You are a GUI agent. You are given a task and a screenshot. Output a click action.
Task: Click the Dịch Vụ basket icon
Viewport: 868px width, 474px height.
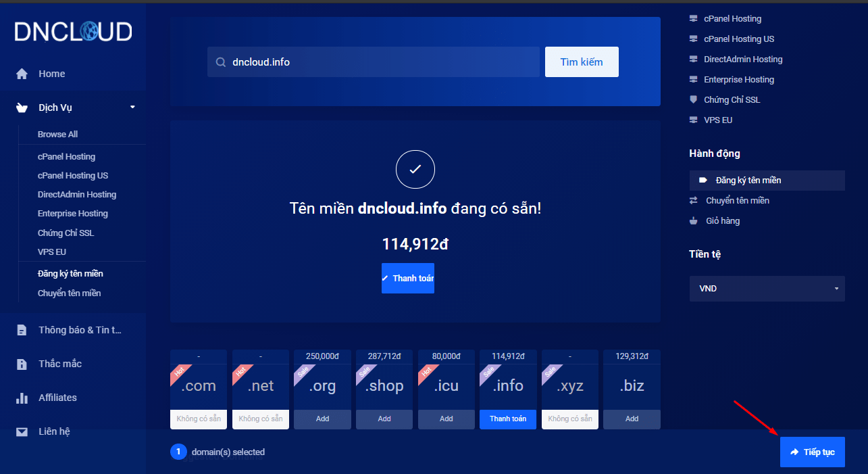(x=22, y=108)
